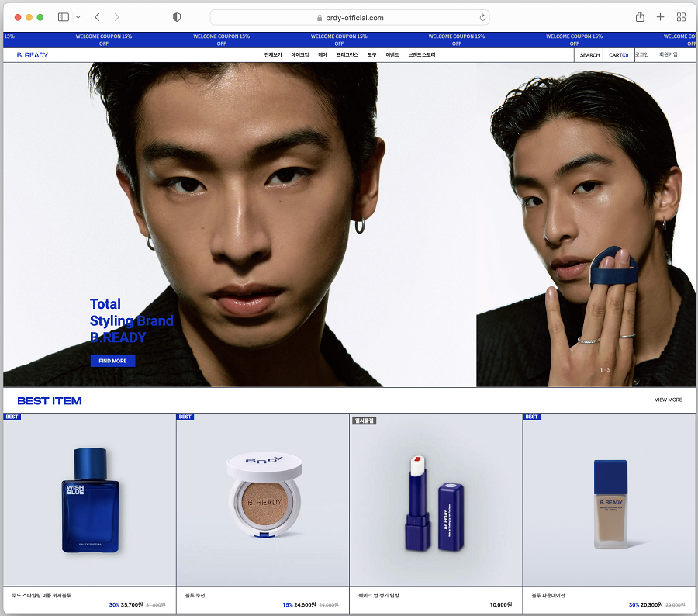The width and height of the screenshot is (698, 616).
Task: Click the BEST badge on the cushion card
Action: click(x=185, y=417)
